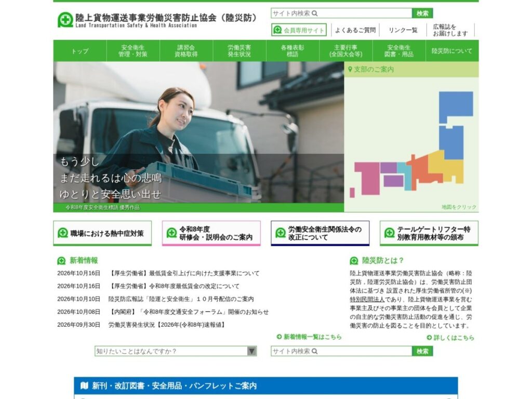Screen dimensions: 532x399
Task: Select the blue Tohoku region on map
Action: click(x=451, y=142)
